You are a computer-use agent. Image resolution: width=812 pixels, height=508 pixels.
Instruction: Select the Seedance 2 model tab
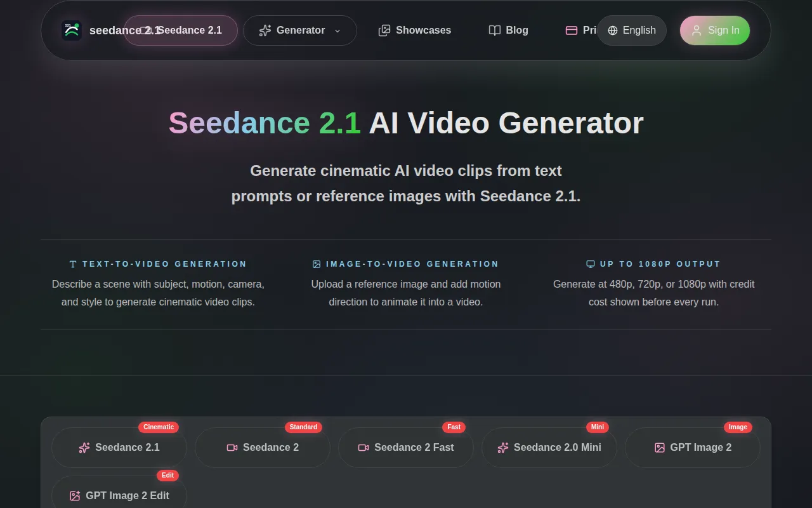tap(263, 448)
